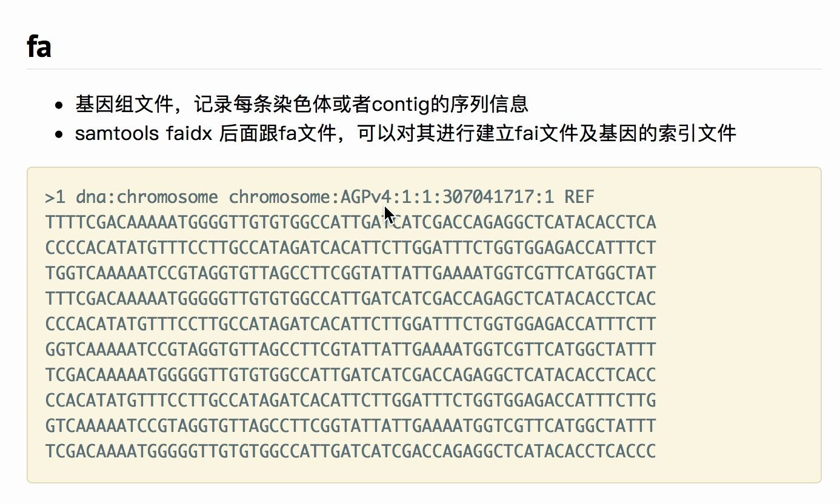Screen dimensions: 840x504
Task: Click the line ending with CATACACCTCACC
Action: pos(351,375)
